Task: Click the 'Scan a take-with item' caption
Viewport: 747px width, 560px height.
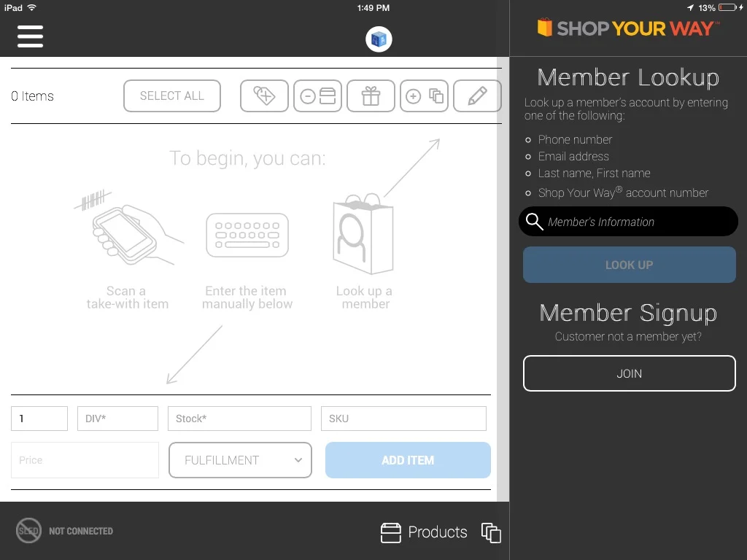Action: pos(127,297)
